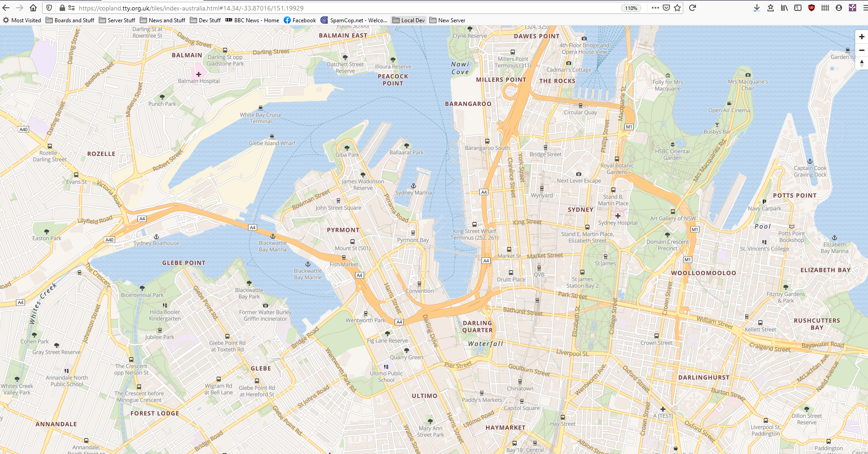Screen dimensions: 868x454
Task: Click the Art Gallery of NSW label
Action: coord(673,218)
